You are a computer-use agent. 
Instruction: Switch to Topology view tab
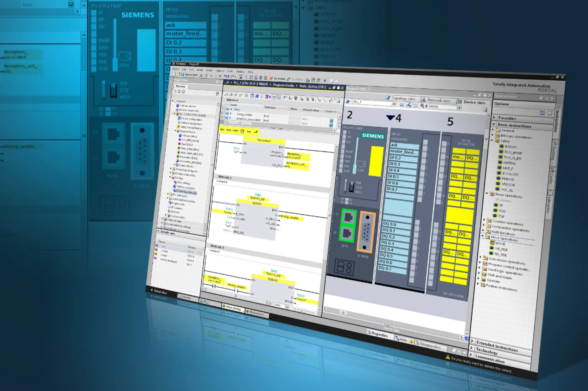click(403, 98)
